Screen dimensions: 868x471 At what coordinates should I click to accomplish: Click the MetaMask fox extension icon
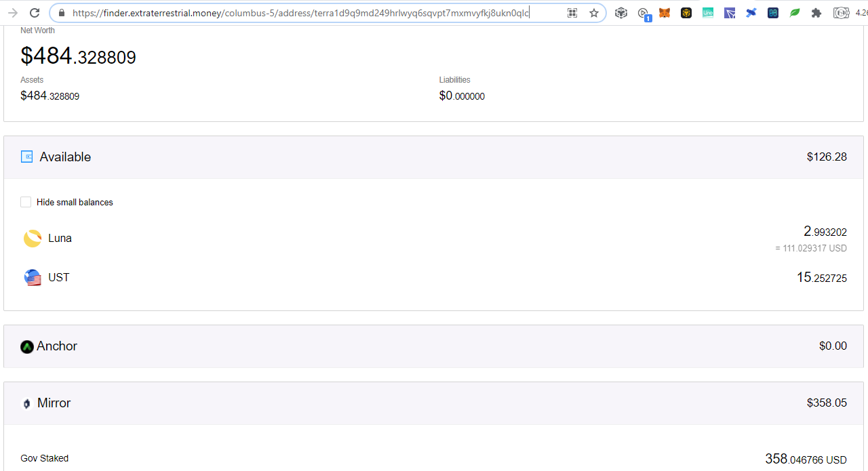(x=665, y=13)
